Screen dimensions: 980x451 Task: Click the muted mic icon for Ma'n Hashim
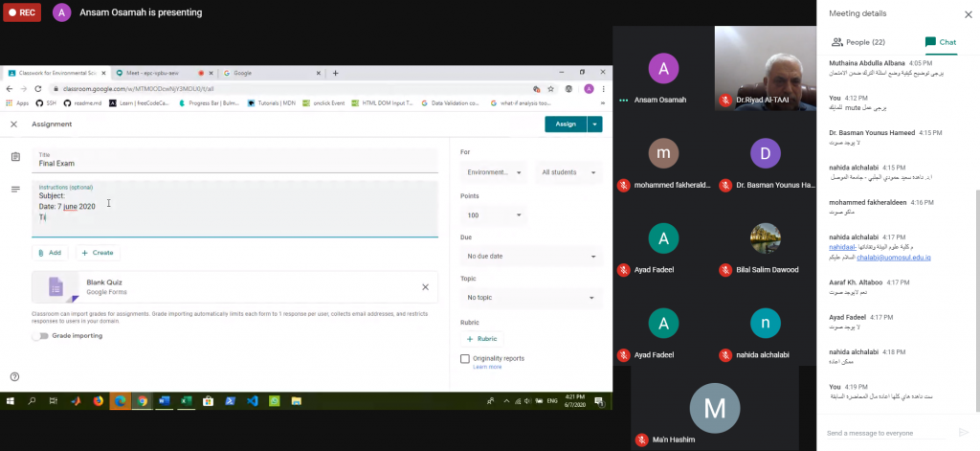[x=643, y=440]
